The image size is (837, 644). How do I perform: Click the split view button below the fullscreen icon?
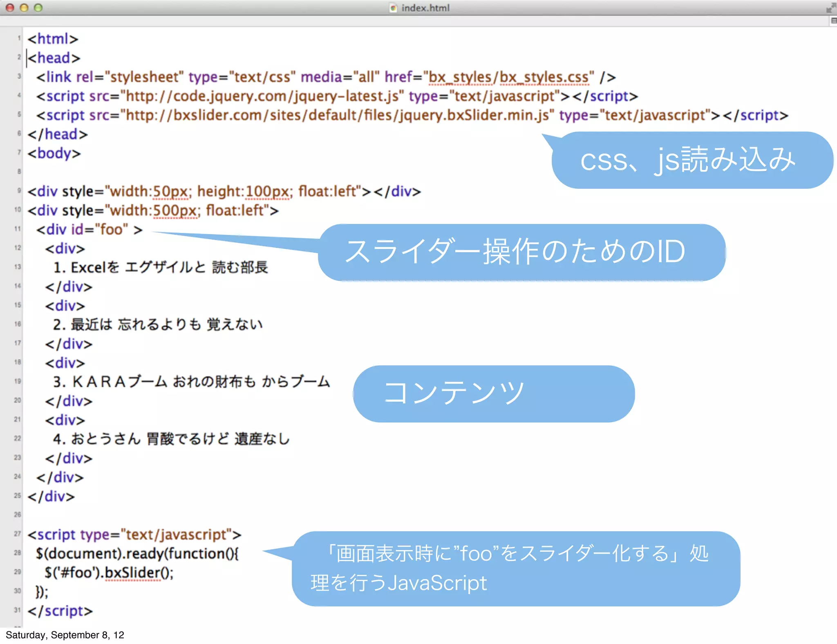833,21
